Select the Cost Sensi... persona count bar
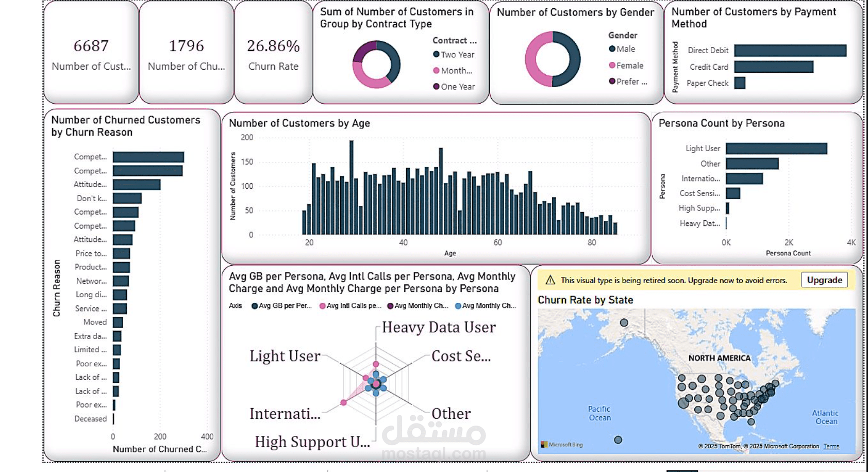This screenshot has height=472, width=868. coord(733,193)
